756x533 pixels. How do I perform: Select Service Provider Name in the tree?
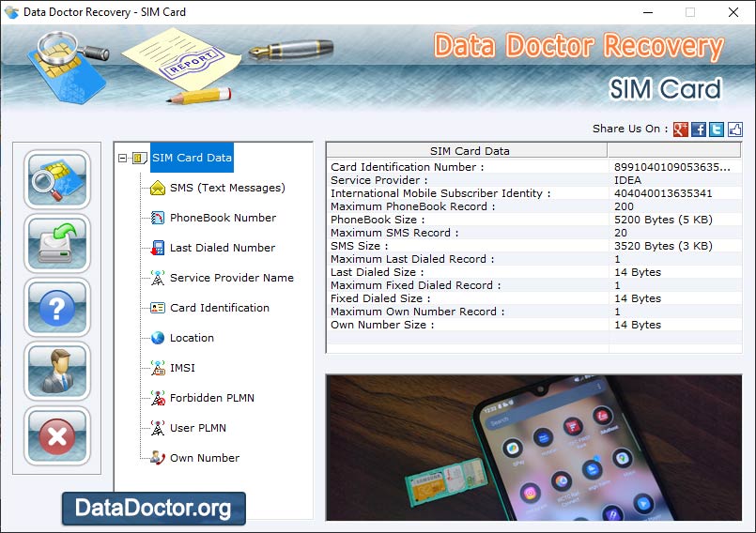231,278
